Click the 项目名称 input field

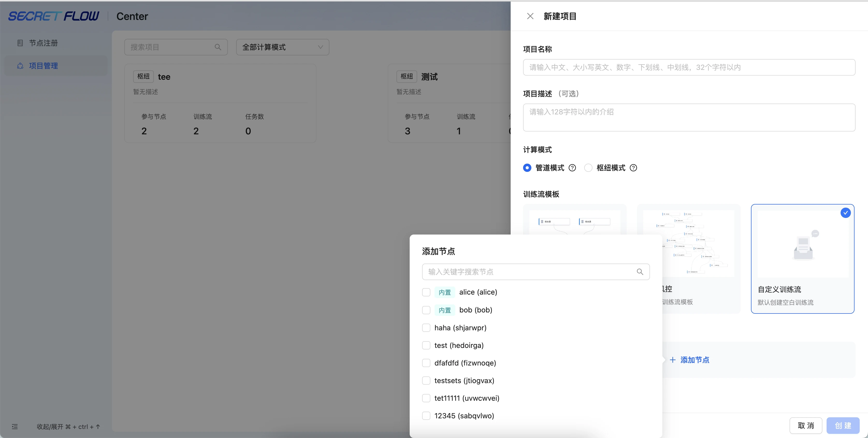(x=689, y=67)
